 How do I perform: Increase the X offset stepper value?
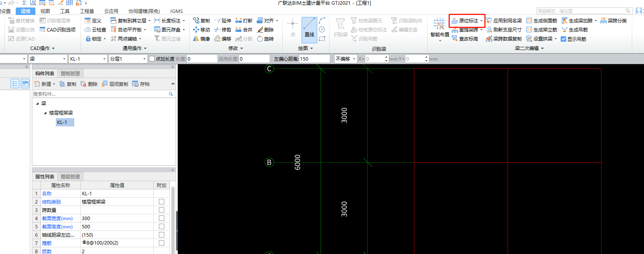386,57
